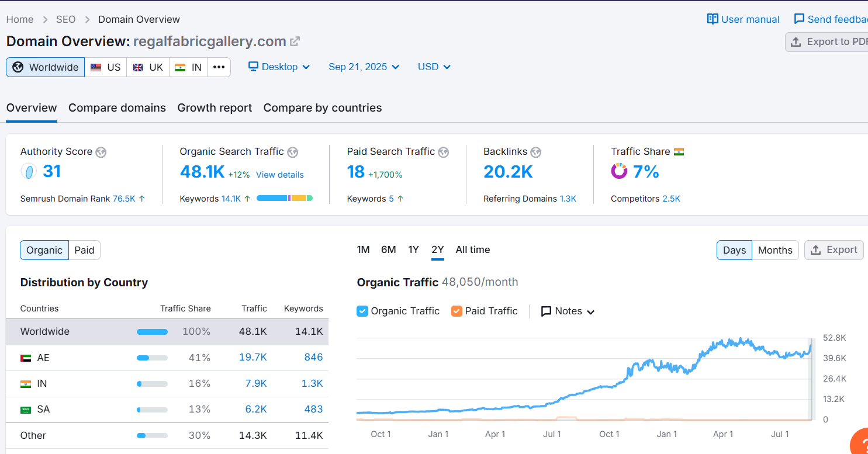
Task: Select the 1M time range
Action: (x=363, y=249)
